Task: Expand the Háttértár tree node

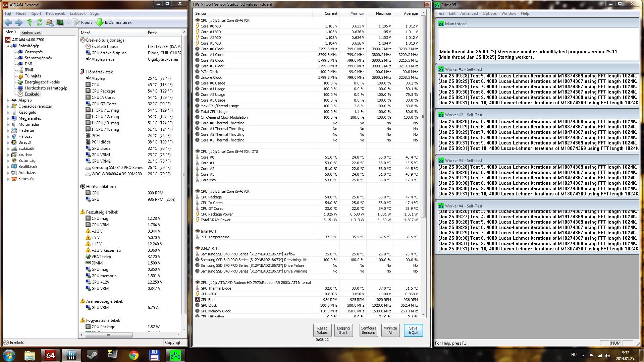Action: (x=8, y=130)
